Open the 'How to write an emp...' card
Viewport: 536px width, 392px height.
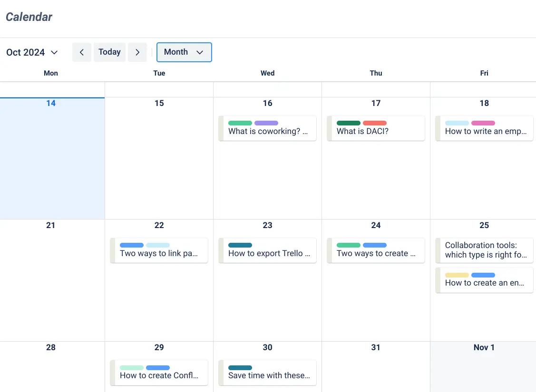[484, 128]
